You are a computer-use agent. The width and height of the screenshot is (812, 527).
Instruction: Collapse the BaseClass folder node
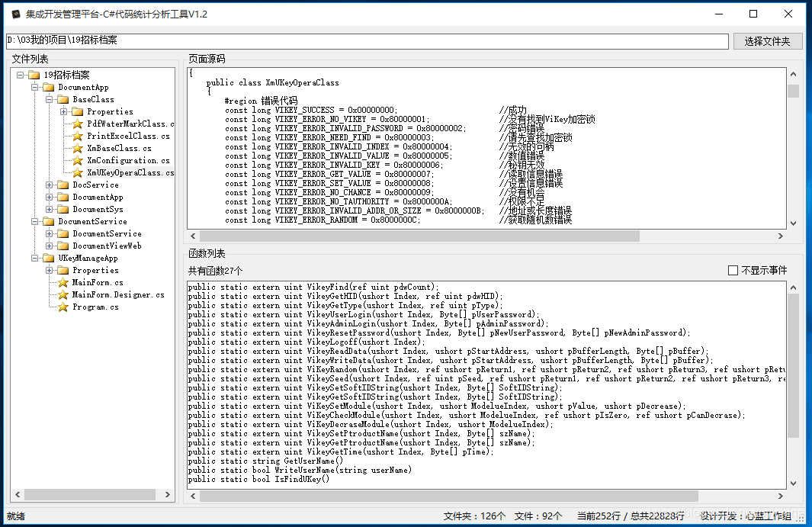[x=50, y=99]
